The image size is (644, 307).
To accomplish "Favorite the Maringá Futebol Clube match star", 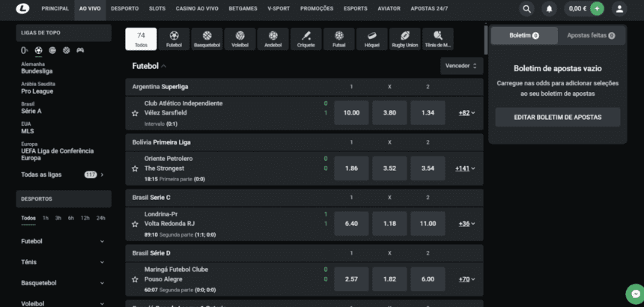I will point(135,279).
